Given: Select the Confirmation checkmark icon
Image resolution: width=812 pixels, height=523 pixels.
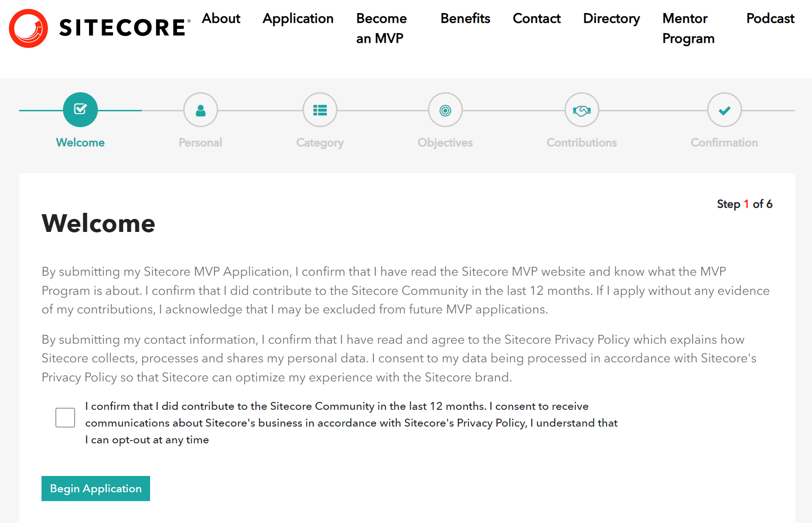Looking at the screenshot, I should (x=724, y=110).
